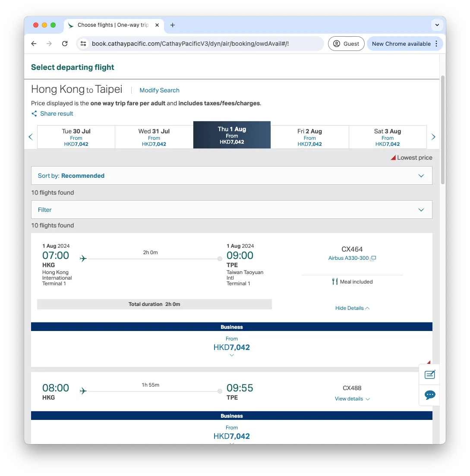Click the Select departing flight heading
Image resolution: width=470 pixels, height=476 pixels.
[x=73, y=67]
